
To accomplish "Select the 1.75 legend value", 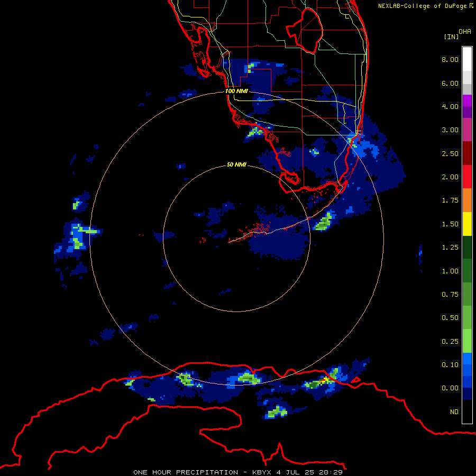I will (450, 200).
